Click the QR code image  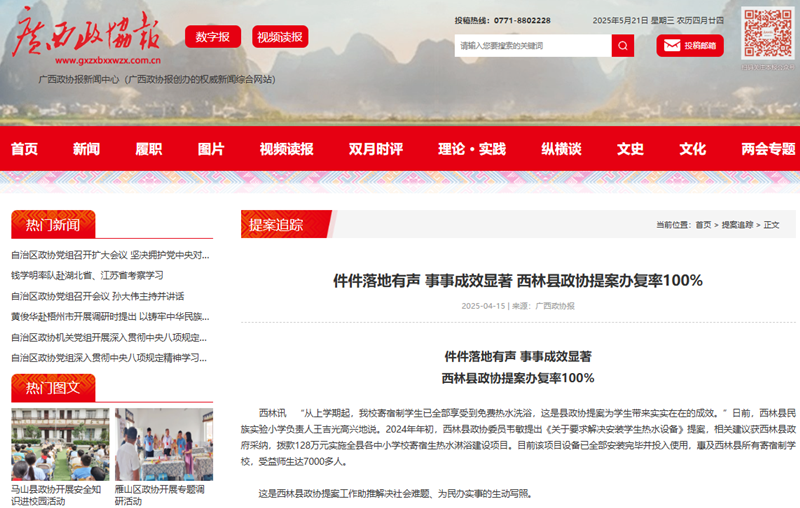click(x=768, y=34)
